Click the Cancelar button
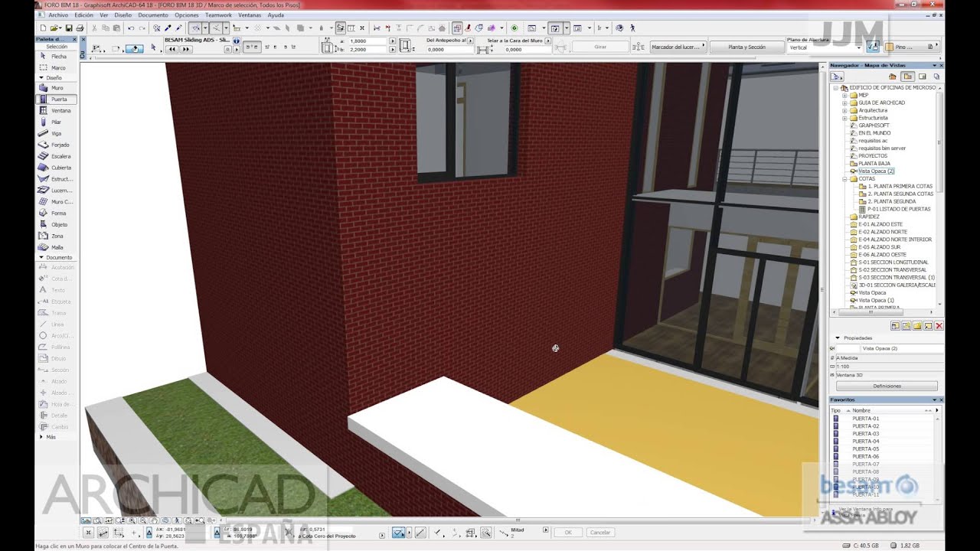Image resolution: width=980 pixels, height=551 pixels. [x=600, y=533]
